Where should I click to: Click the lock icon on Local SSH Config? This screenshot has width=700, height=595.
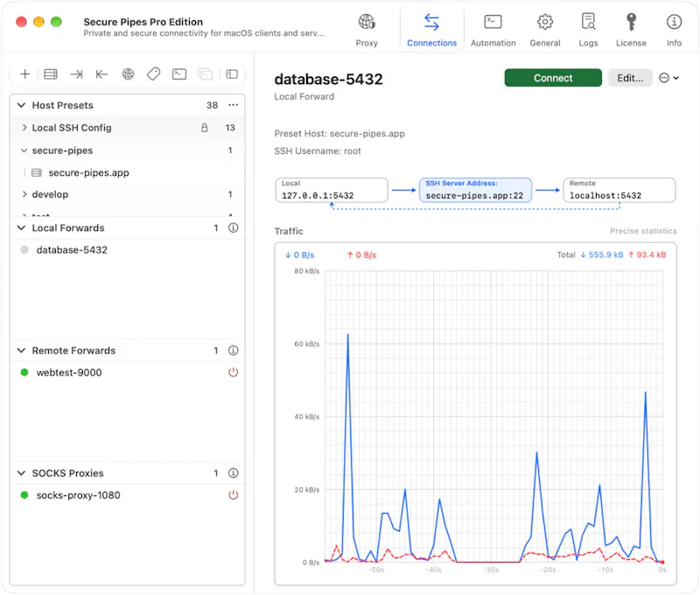tap(205, 128)
